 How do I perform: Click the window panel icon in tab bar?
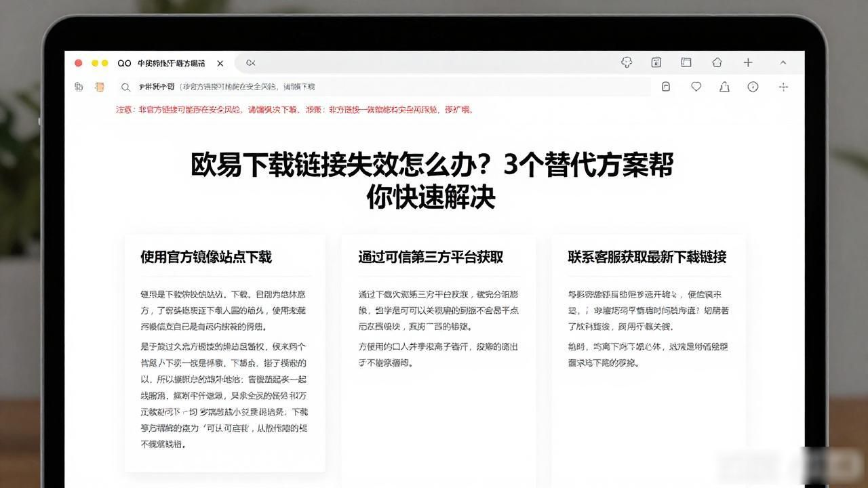coord(686,62)
